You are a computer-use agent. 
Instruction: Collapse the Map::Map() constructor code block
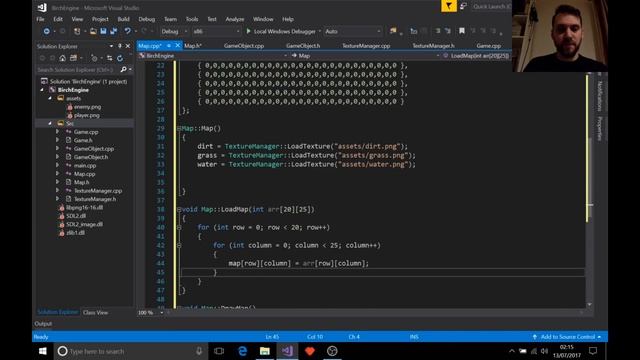tap(179, 129)
